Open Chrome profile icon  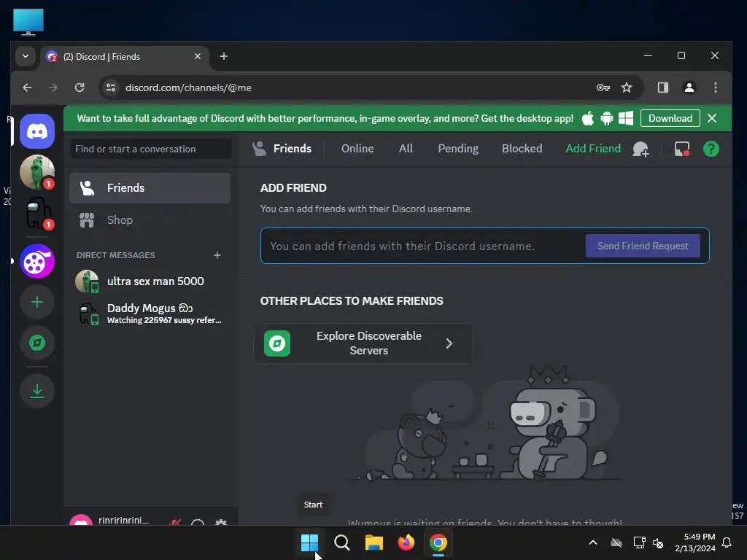[x=689, y=87]
